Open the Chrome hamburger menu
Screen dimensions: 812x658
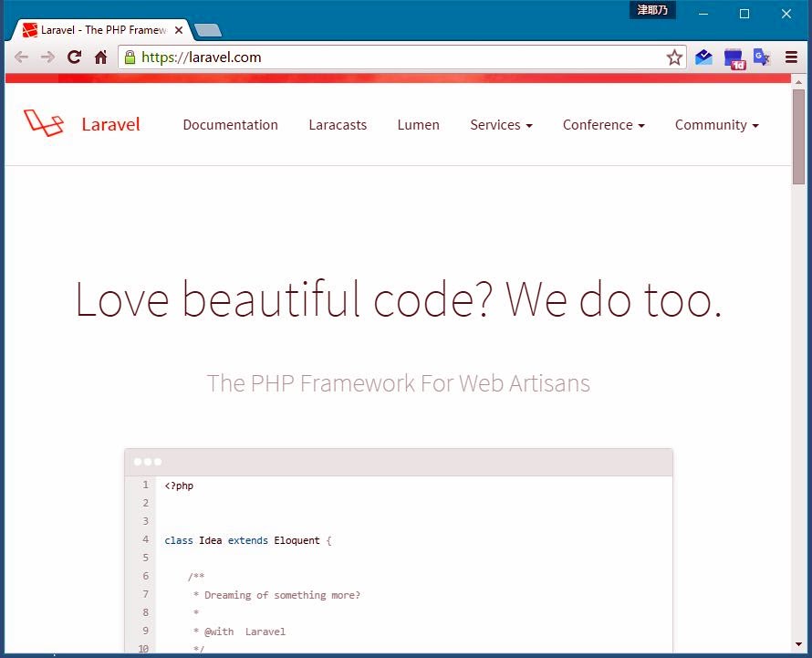click(791, 57)
